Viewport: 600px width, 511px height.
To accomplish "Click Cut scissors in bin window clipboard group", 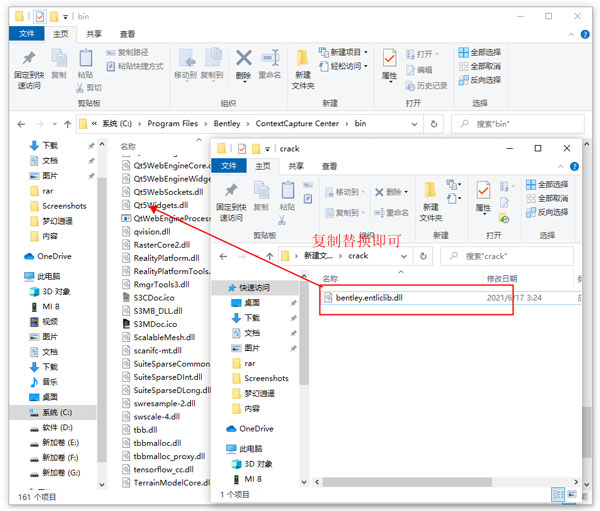I will [x=88, y=88].
